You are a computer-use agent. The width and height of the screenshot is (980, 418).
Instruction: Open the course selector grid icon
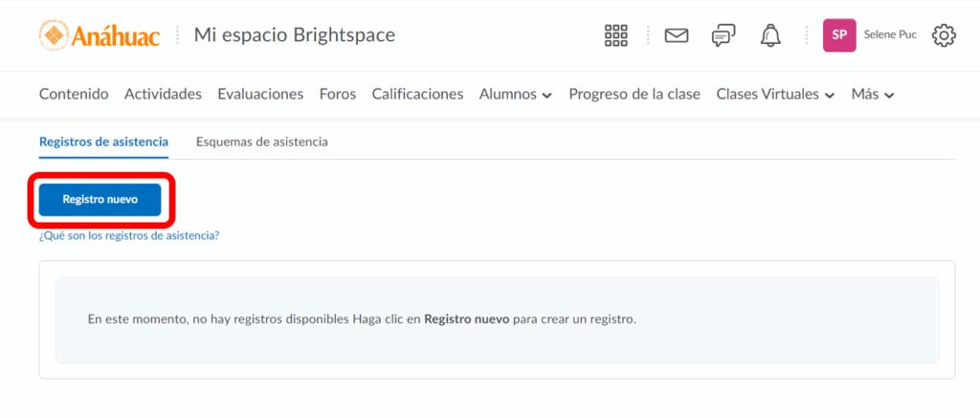(x=615, y=35)
